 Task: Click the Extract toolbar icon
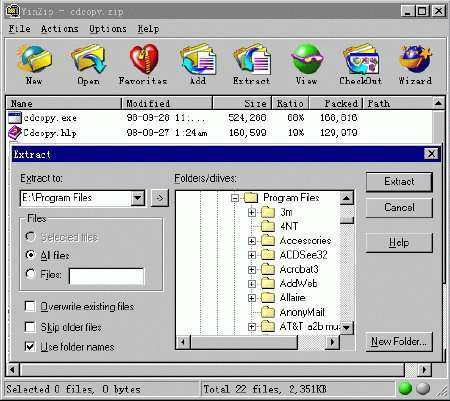point(252,64)
